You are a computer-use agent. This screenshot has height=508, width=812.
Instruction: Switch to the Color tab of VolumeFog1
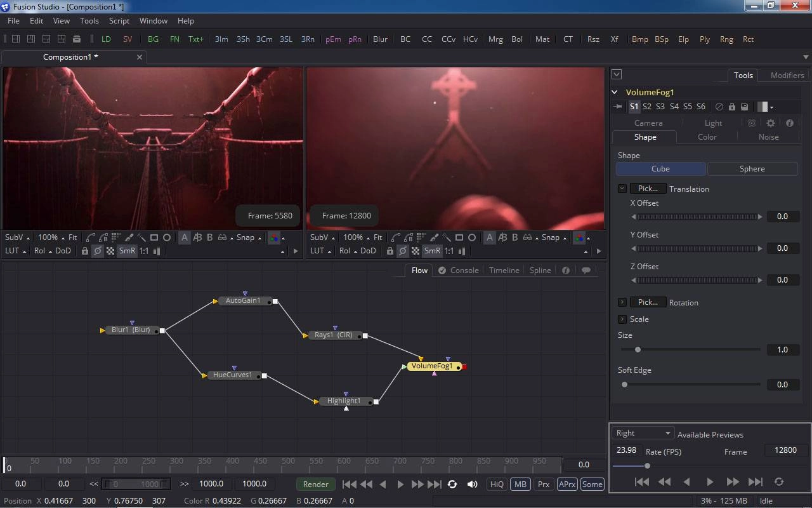coord(707,137)
